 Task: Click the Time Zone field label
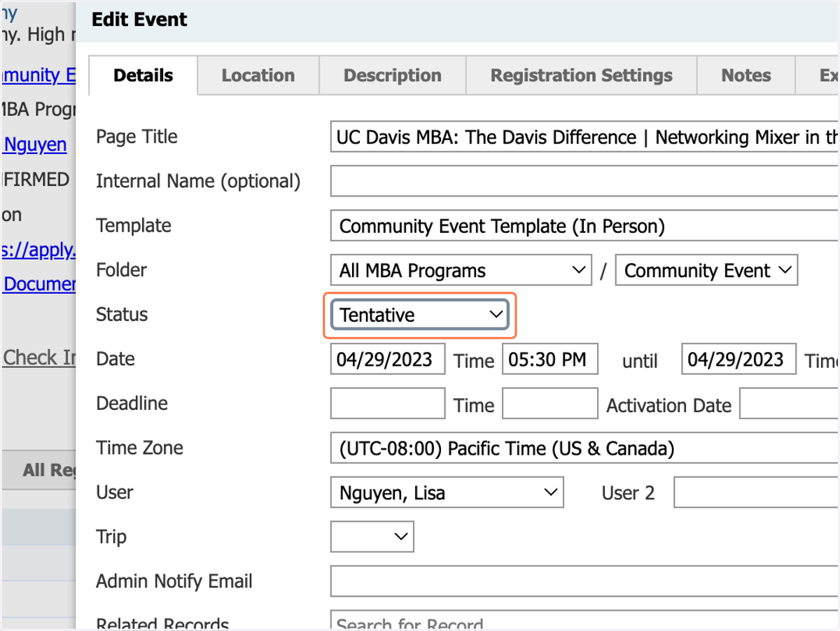point(139,448)
